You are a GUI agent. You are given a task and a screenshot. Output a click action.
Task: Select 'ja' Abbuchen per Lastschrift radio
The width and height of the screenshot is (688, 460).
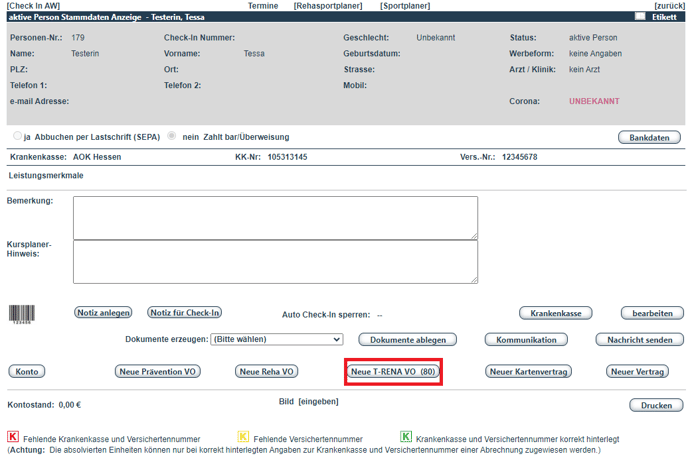(18, 136)
